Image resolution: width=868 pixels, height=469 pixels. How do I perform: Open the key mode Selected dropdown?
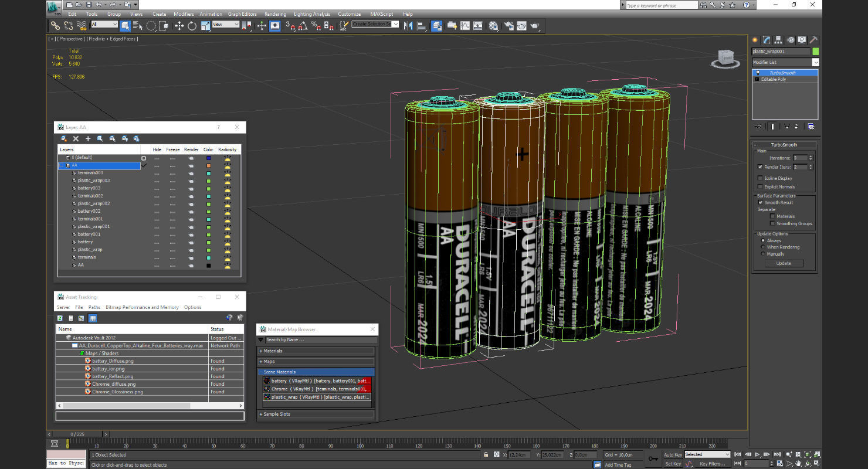click(x=707, y=454)
